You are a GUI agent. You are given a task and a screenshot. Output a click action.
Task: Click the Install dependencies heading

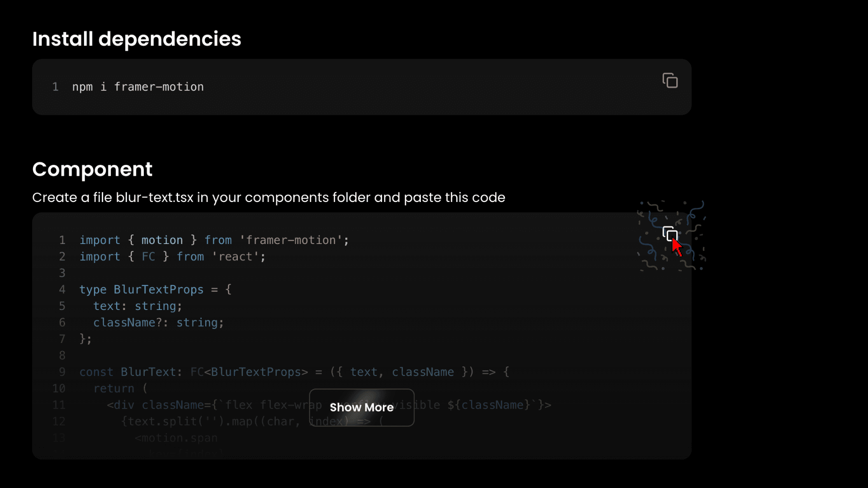tap(137, 39)
